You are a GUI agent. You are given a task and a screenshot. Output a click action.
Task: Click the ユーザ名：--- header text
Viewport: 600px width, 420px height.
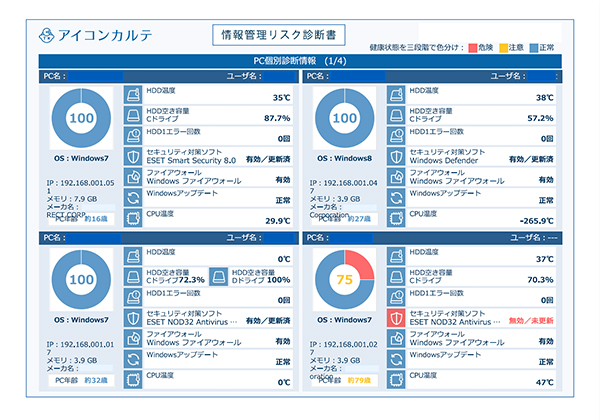click(x=534, y=238)
